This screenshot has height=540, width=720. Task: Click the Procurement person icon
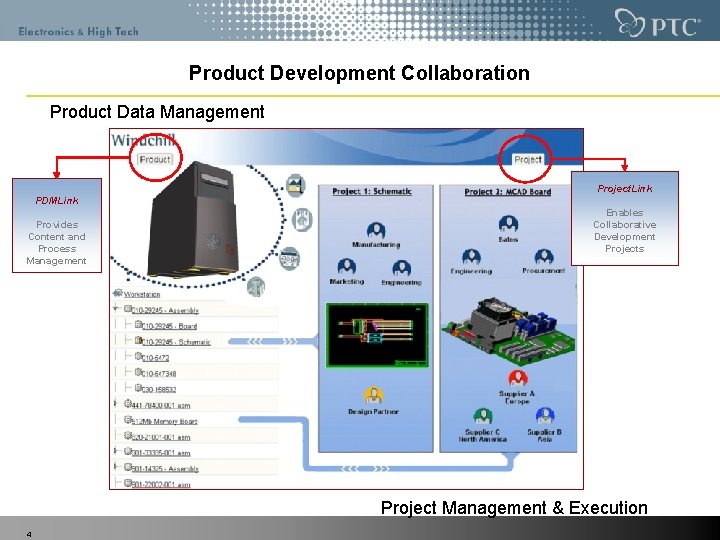pyautogui.click(x=544, y=258)
